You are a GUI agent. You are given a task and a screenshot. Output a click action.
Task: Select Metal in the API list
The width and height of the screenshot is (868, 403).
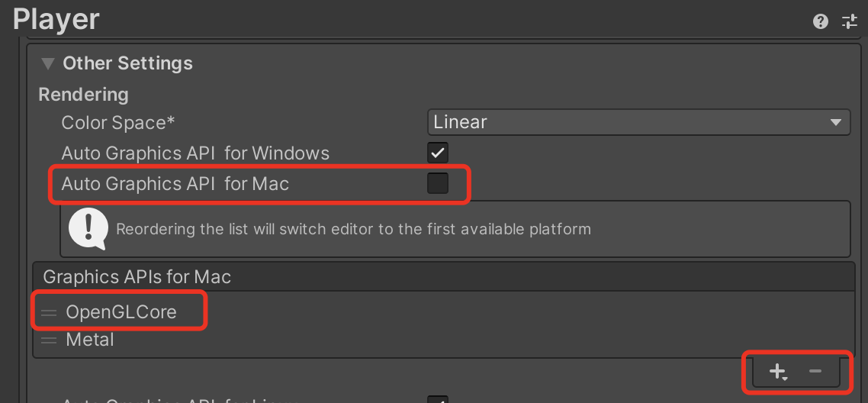tap(90, 340)
